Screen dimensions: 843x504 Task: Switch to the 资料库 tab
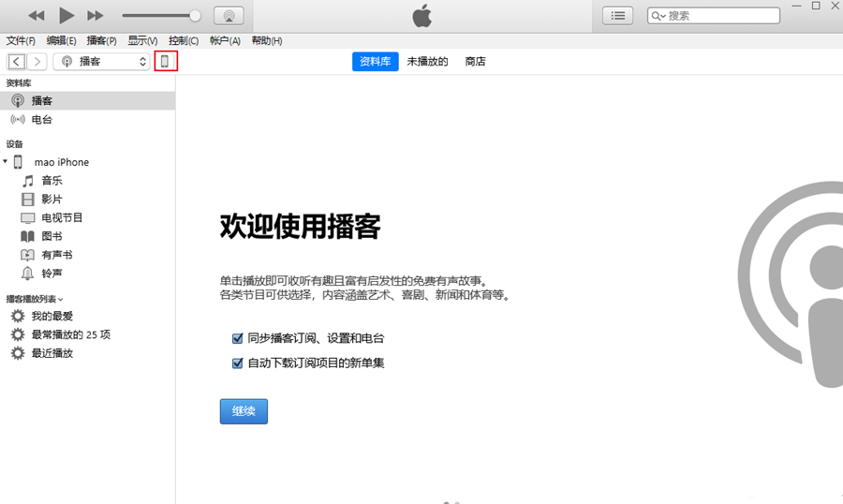[x=376, y=61]
